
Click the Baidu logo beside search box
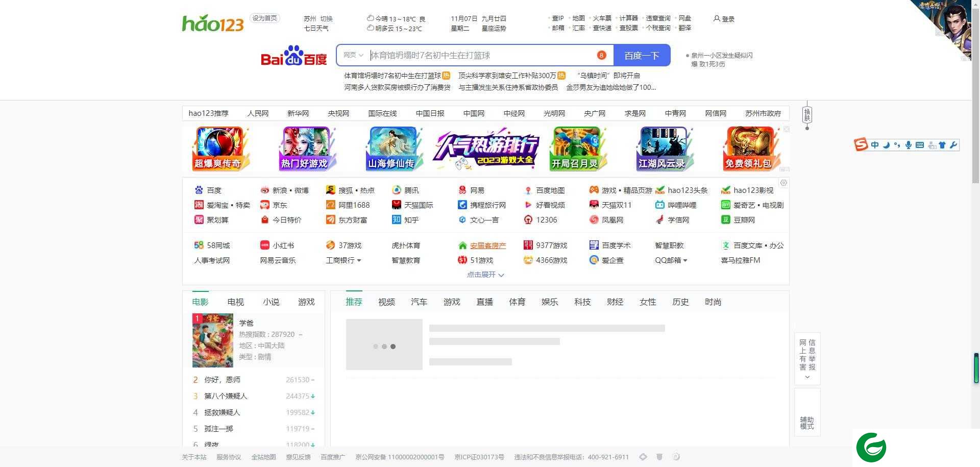click(293, 56)
